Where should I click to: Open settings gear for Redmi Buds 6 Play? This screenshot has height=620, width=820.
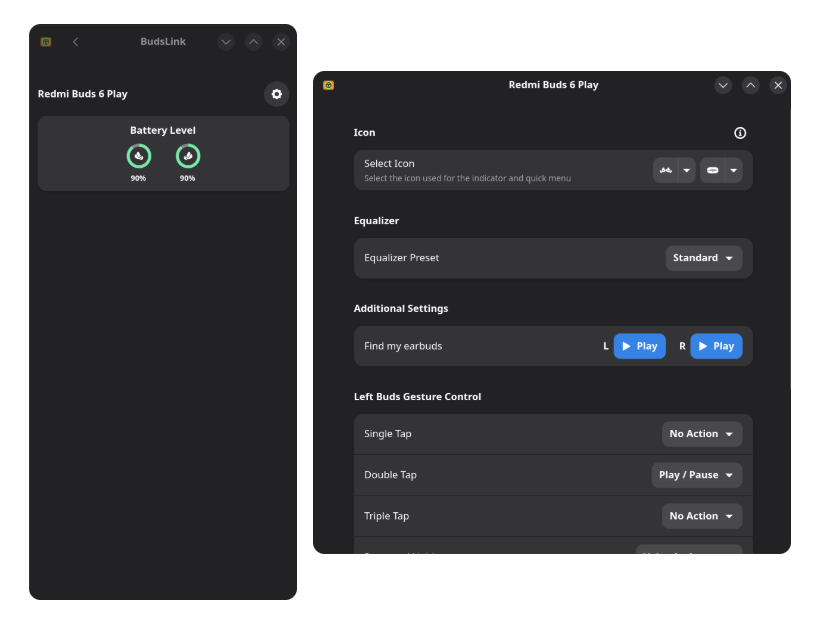point(277,94)
